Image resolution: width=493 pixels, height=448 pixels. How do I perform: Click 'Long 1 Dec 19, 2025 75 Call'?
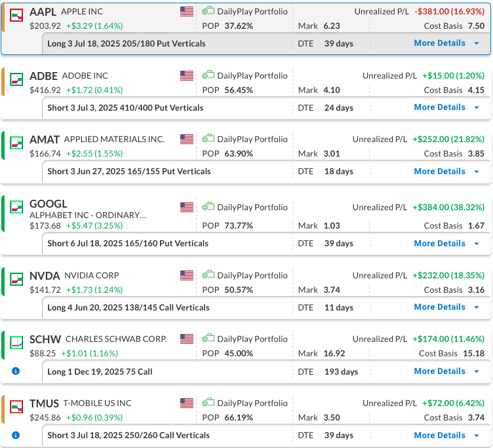pos(100,371)
